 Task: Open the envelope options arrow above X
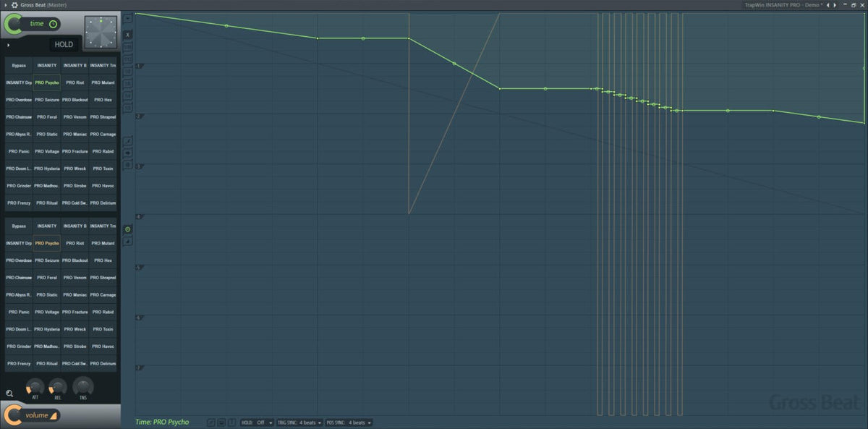point(128,18)
